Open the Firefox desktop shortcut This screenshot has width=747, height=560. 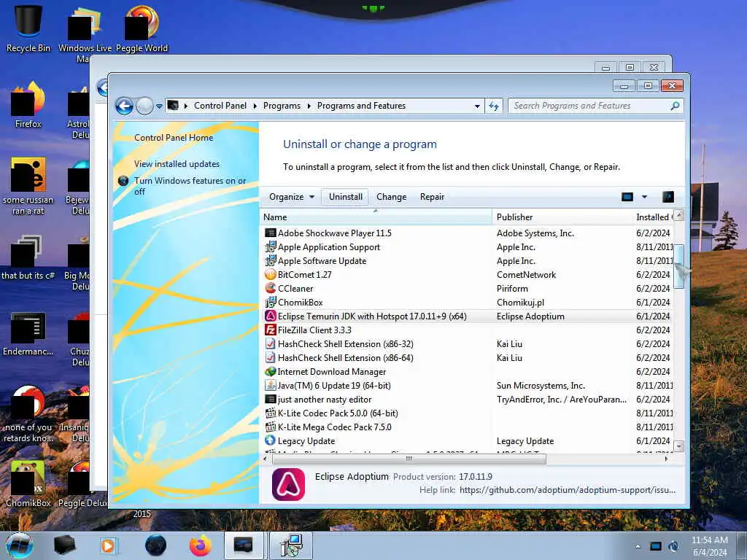(x=28, y=105)
